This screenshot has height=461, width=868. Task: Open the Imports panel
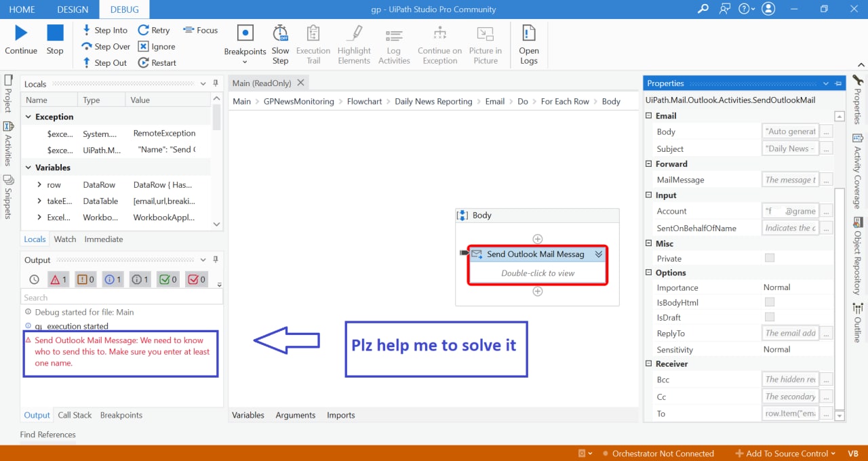click(x=341, y=415)
